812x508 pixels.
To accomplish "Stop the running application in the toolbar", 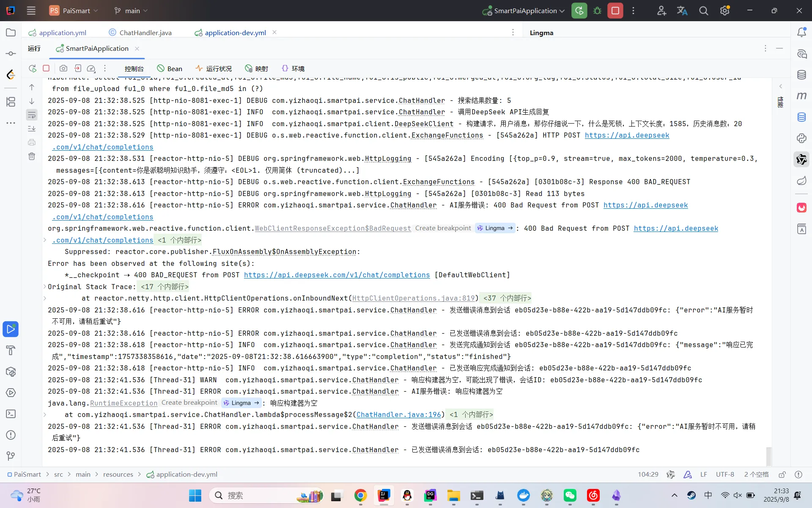I will click(615, 11).
